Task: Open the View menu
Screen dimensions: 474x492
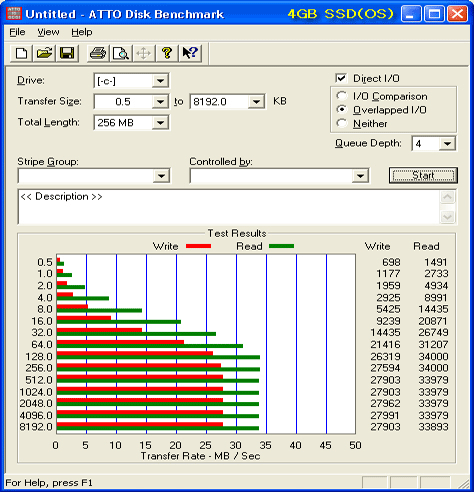Action: tap(48, 32)
